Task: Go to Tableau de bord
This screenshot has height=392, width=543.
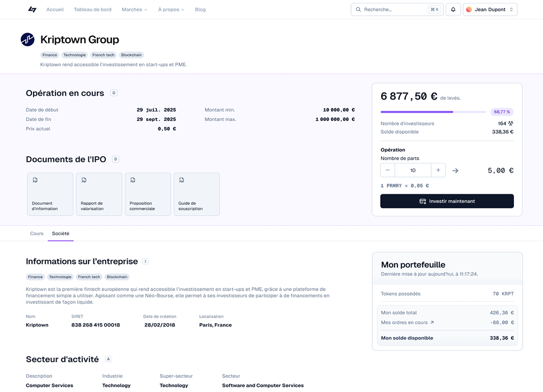Action: click(x=92, y=10)
